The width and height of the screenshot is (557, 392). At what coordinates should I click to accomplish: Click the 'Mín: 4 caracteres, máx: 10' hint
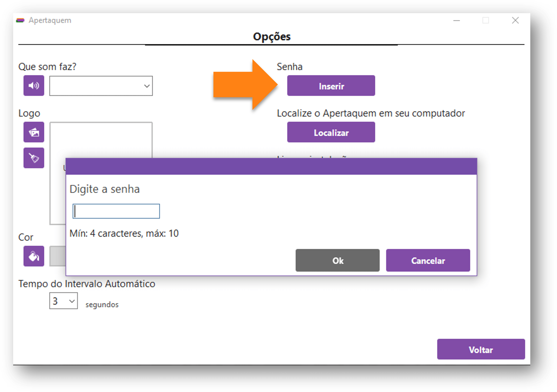124,233
